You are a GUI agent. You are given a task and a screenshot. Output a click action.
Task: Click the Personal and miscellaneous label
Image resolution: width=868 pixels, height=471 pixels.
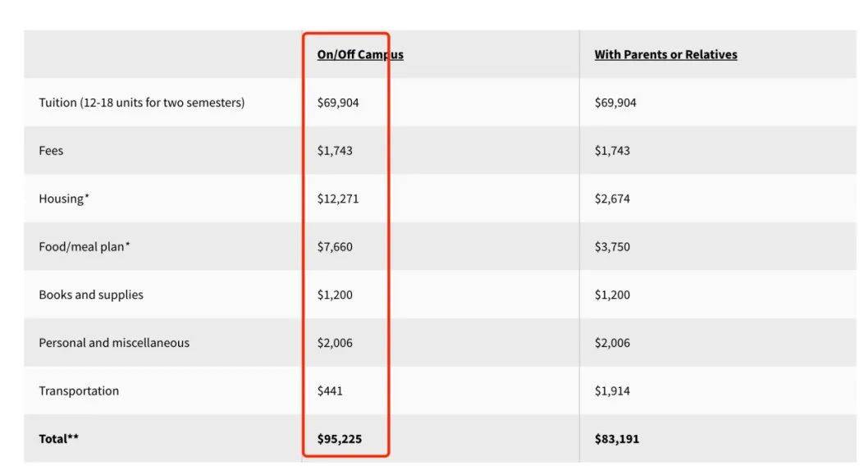pos(114,343)
